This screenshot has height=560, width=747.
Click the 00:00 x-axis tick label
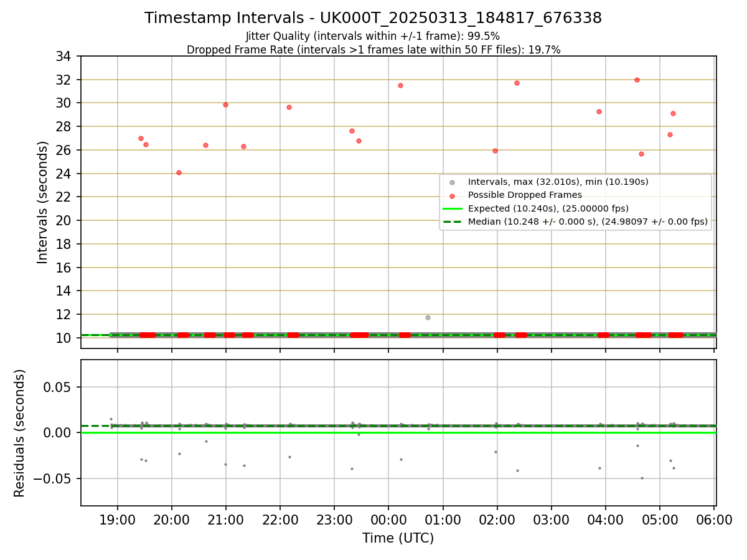coord(388,520)
